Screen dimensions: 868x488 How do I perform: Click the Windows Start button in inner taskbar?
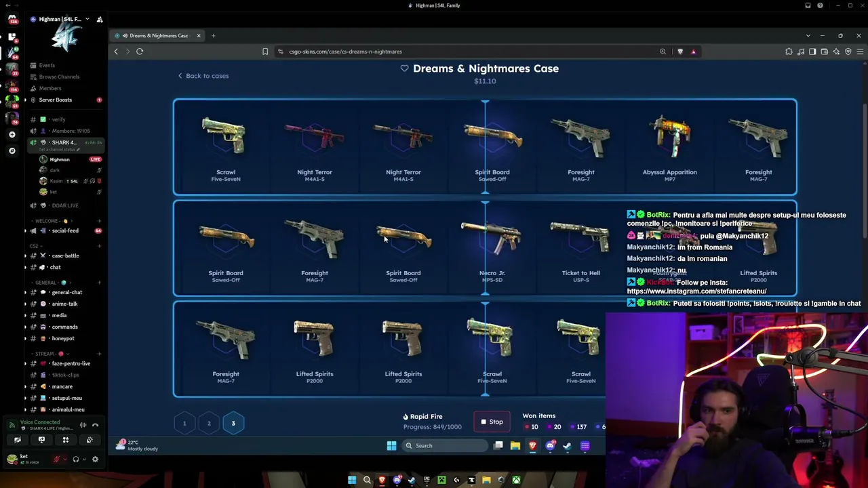[391, 446]
